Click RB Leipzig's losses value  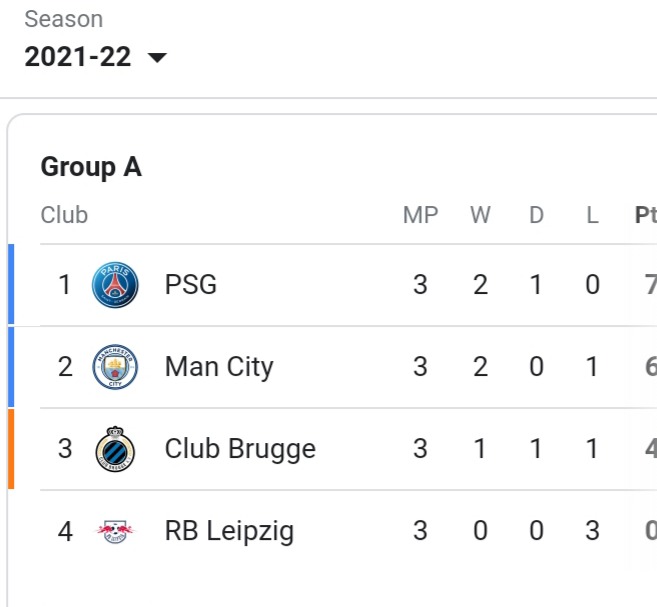592,531
